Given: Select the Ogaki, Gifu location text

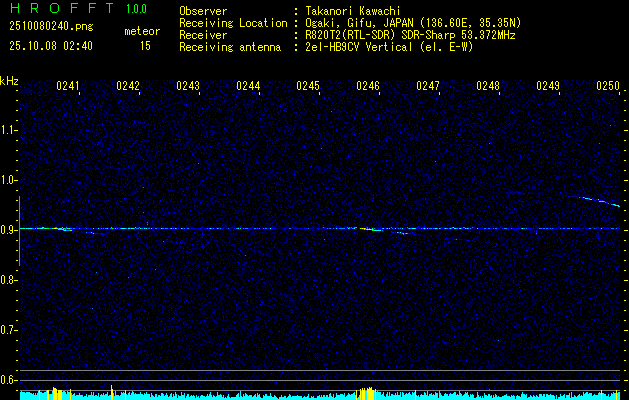Looking at the screenshot, I should 413,22.
